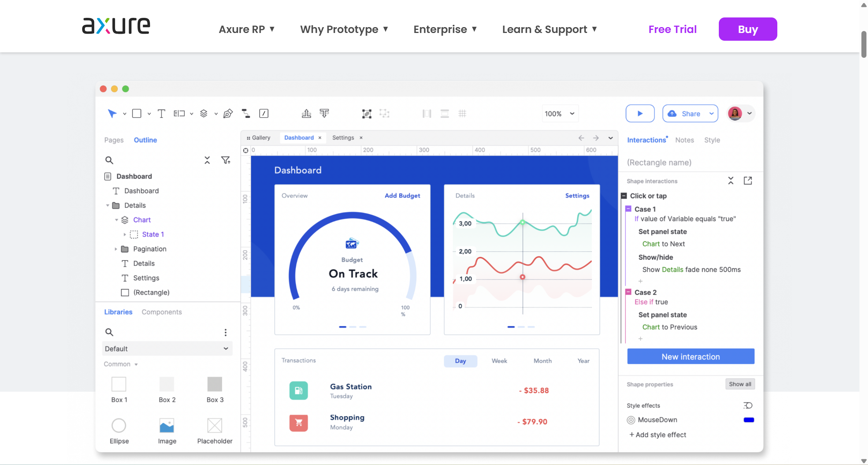Image resolution: width=868 pixels, height=465 pixels.
Task: Click the line tool icon
Action: (263, 113)
